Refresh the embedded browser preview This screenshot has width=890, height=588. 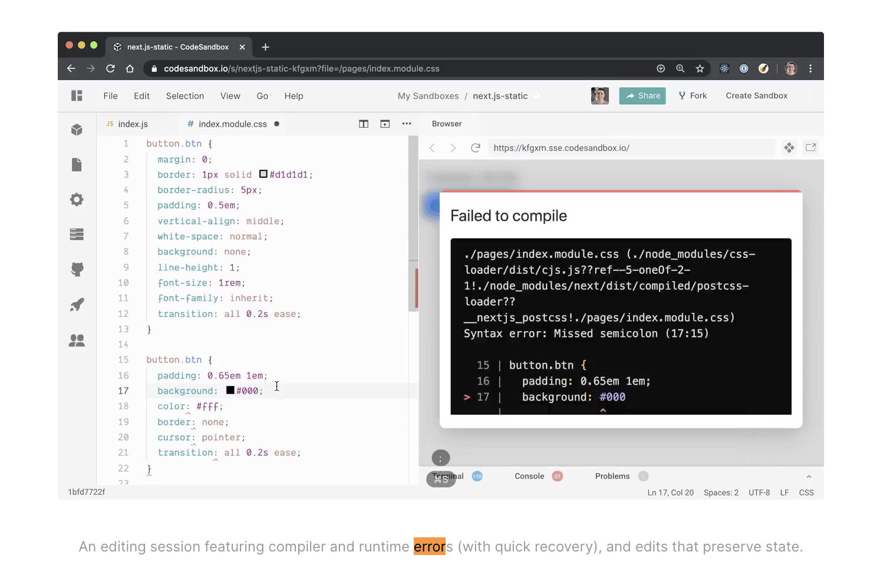pos(476,148)
